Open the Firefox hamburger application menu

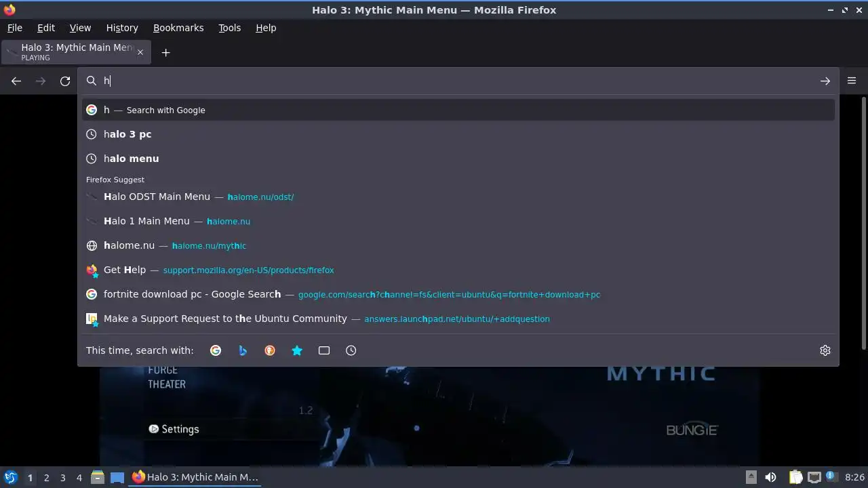(852, 81)
